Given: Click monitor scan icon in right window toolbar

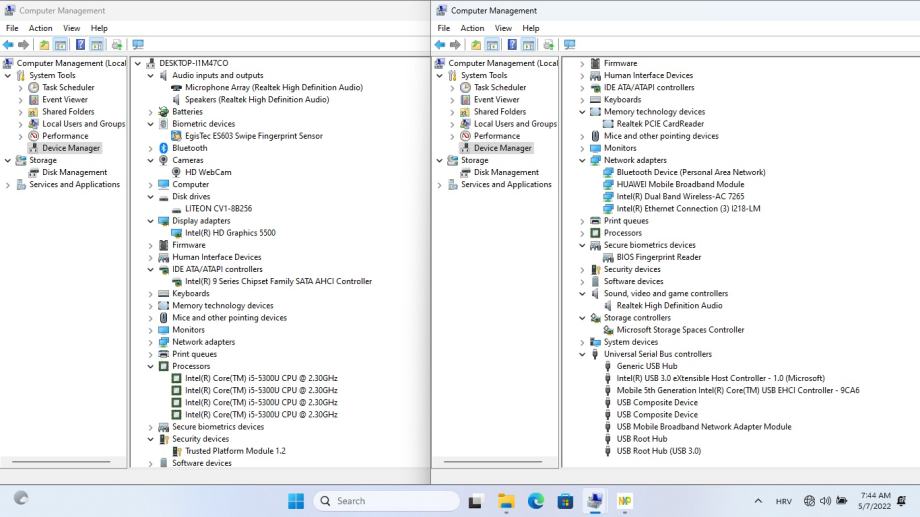Looking at the screenshot, I should coord(570,45).
